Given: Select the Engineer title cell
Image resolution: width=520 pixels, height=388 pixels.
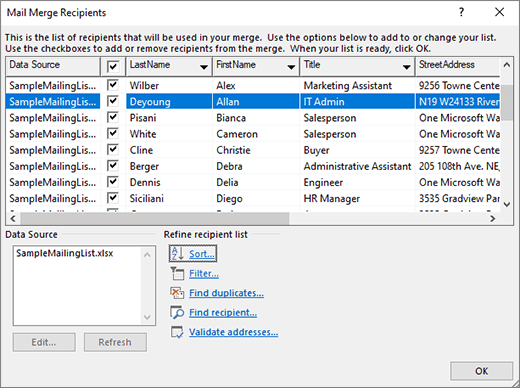Looking at the screenshot, I should [357, 182].
